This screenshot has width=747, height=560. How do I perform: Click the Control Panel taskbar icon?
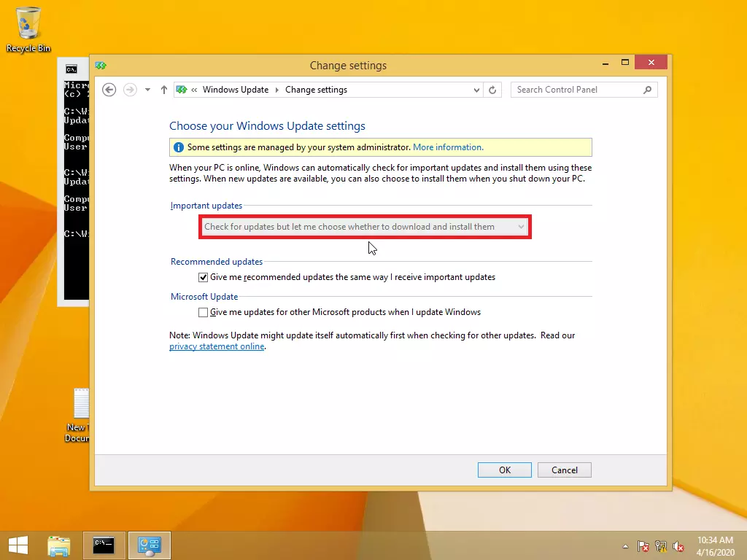click(x=150, y=545)
